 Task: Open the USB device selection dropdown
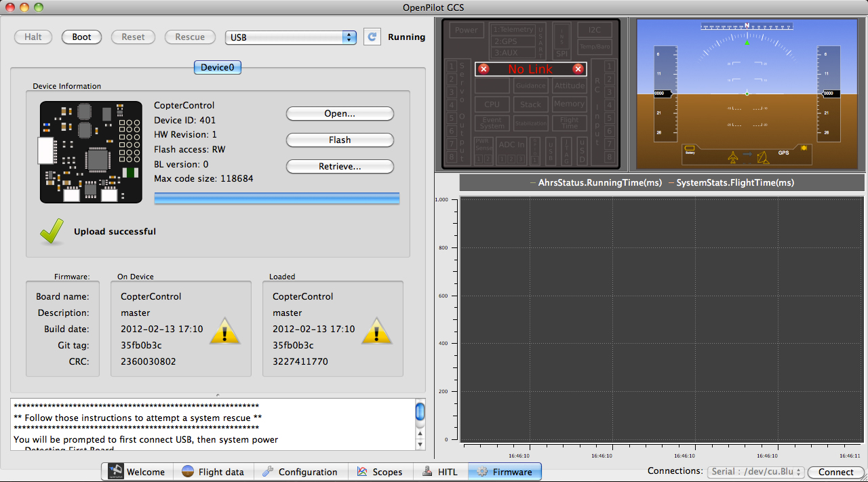coord(291,37)
